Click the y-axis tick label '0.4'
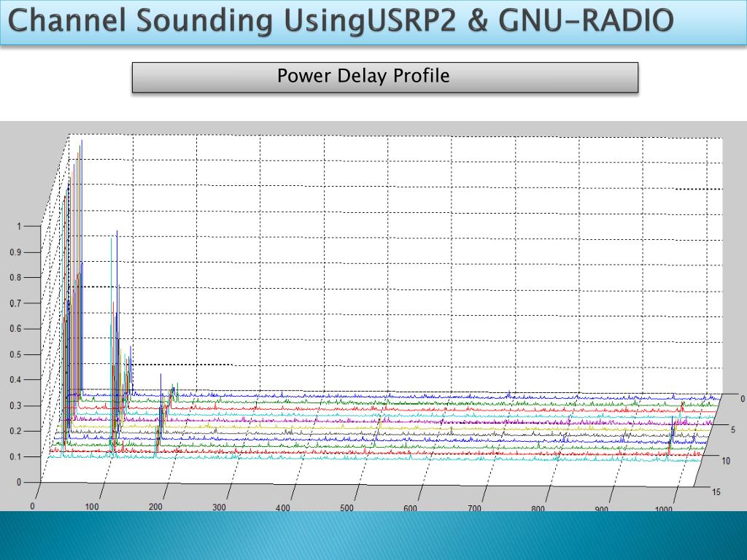This screenshot has width=747, height=560. point(16,379)
